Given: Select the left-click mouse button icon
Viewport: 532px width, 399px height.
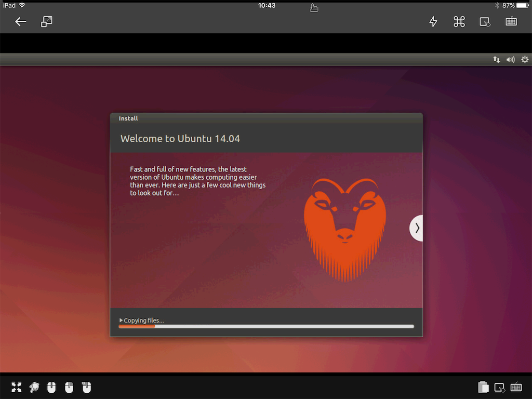Looking at the screenshot, I should tap(51, 387).
